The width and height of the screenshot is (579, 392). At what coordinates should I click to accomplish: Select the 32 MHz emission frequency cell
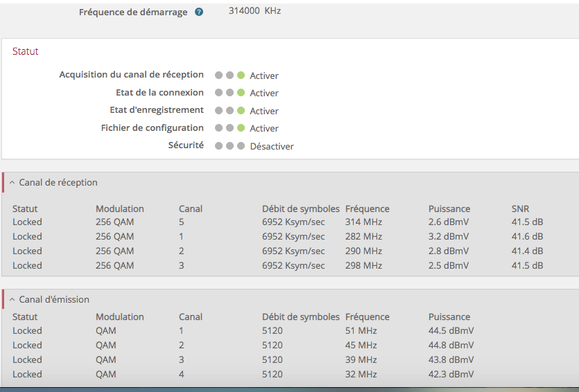(x=361, y=374)
